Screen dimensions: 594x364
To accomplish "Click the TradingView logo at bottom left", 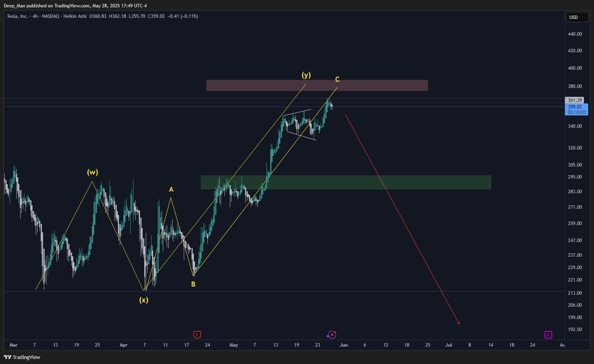I will click(x=22, y=357).
